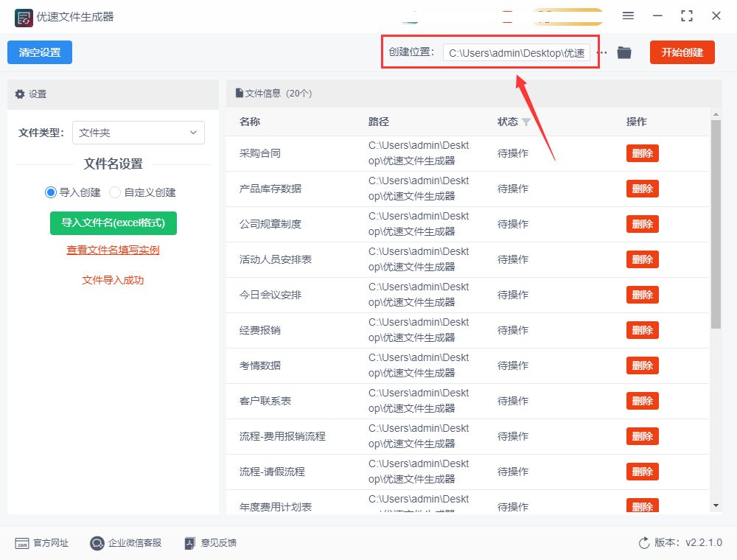Click the version refresh icon
This screenshot has width=737, height=560.
pos(644,543)
